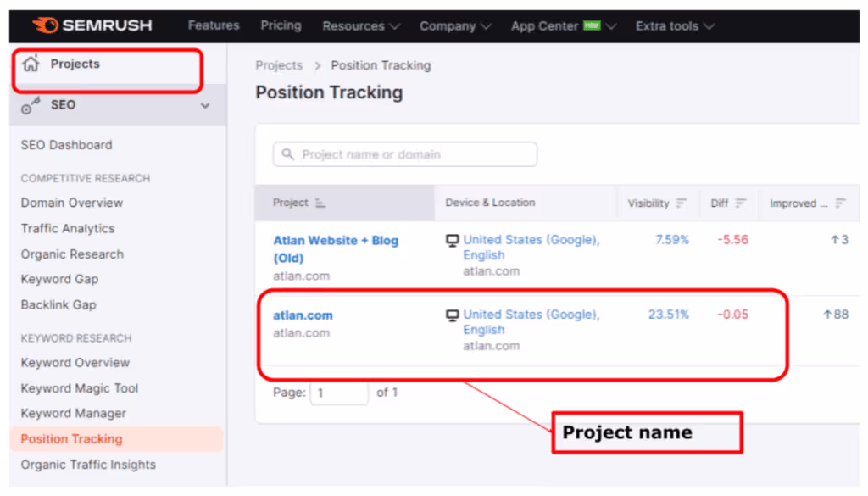Click the improved count 88
This screenshot has height=496, width=868.
[x=837, y=315]
